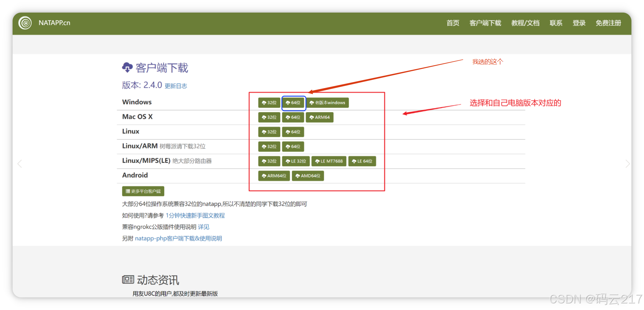644x310 pixels.
Task: Download 老版本windows client
Action: [327, 103]
